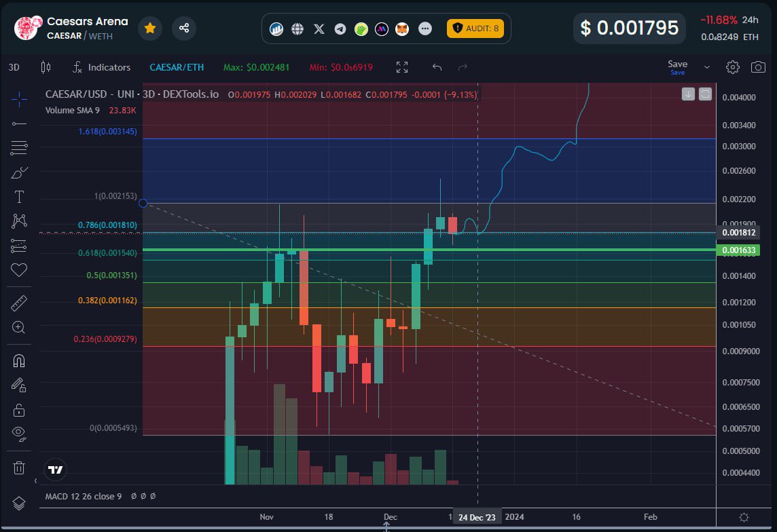Toggle magnet mode

click(19, 361)
